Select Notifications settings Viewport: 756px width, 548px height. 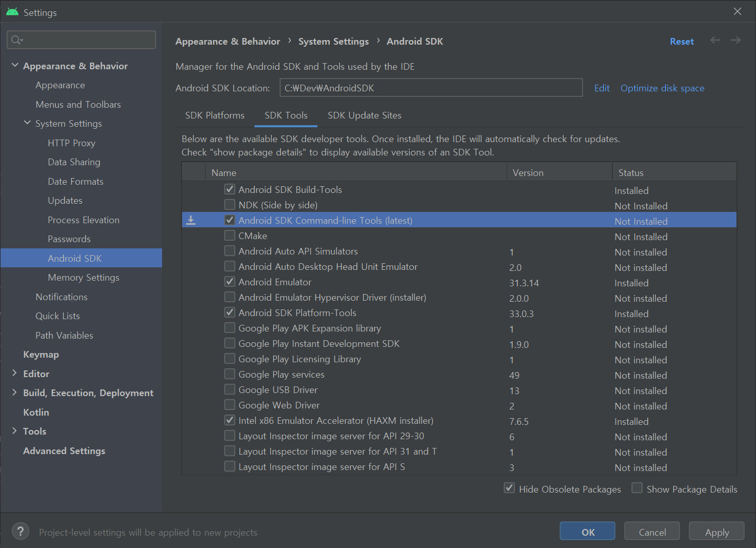click(62, 297)
